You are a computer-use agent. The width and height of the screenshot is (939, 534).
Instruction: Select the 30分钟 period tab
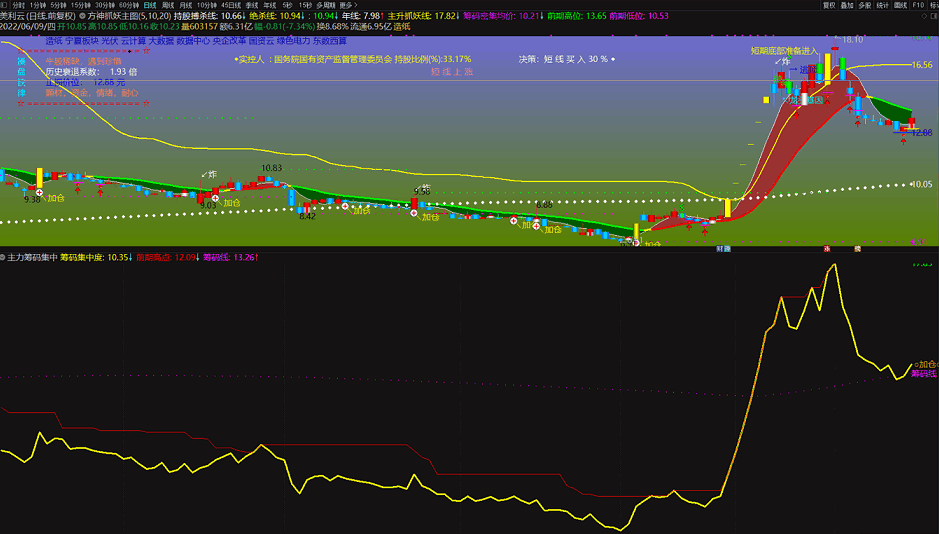click(x=104, y=5)
